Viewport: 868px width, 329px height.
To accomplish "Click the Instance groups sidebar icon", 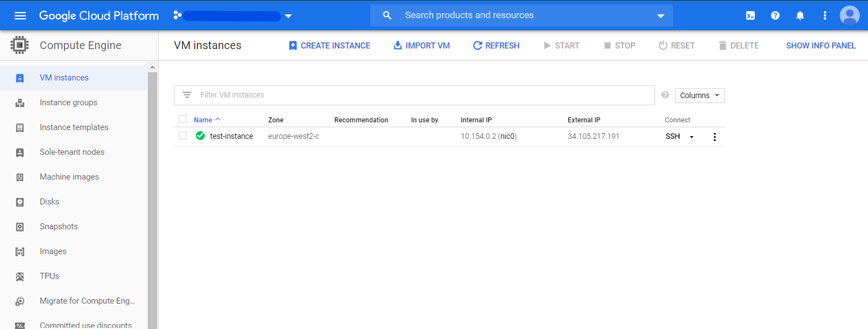I will (20, 103).
